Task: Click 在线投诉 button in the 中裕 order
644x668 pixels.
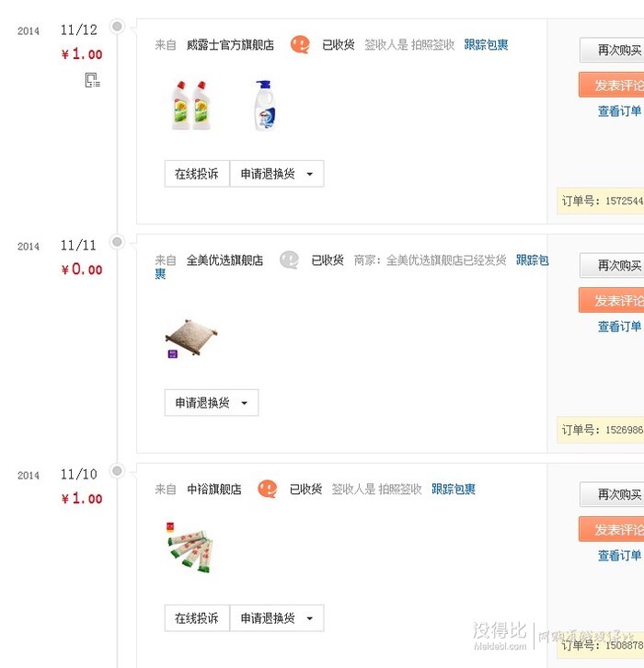Action: pos(197,618)
